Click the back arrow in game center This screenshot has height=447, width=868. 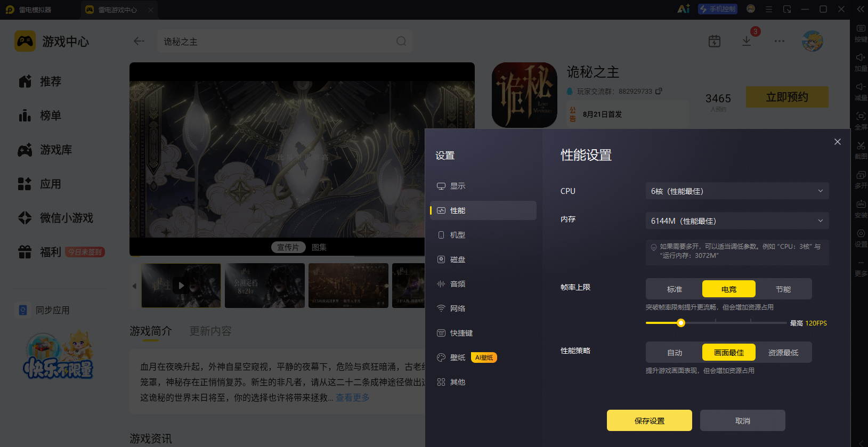tap(139, 41)
